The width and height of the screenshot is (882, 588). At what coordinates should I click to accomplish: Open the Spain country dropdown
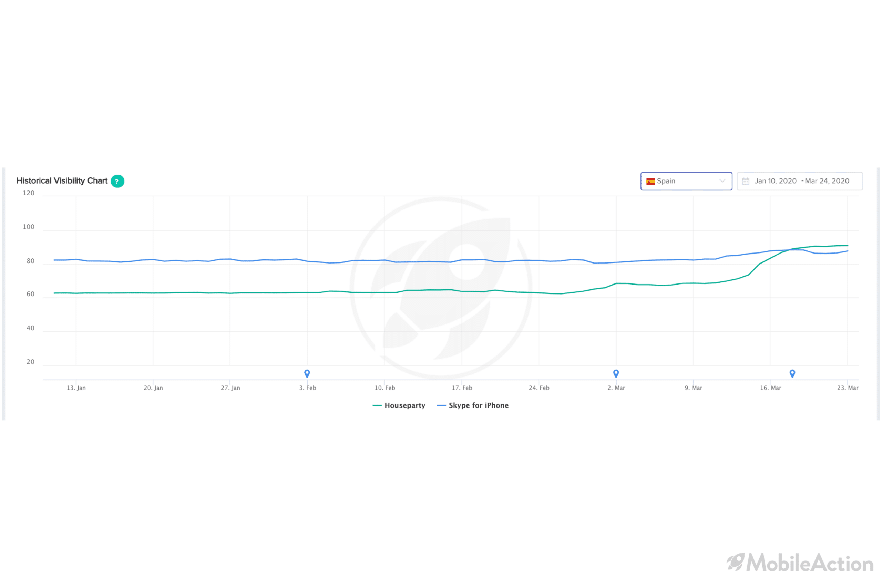coord(686,181)
